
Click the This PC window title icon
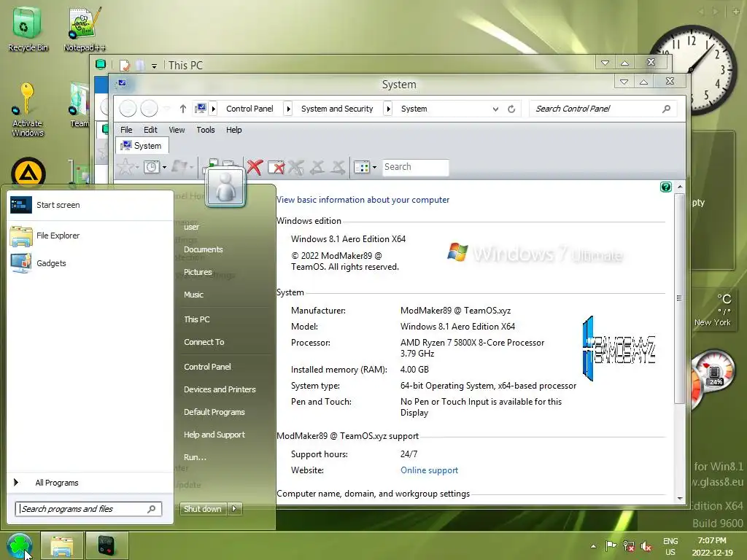101,64
